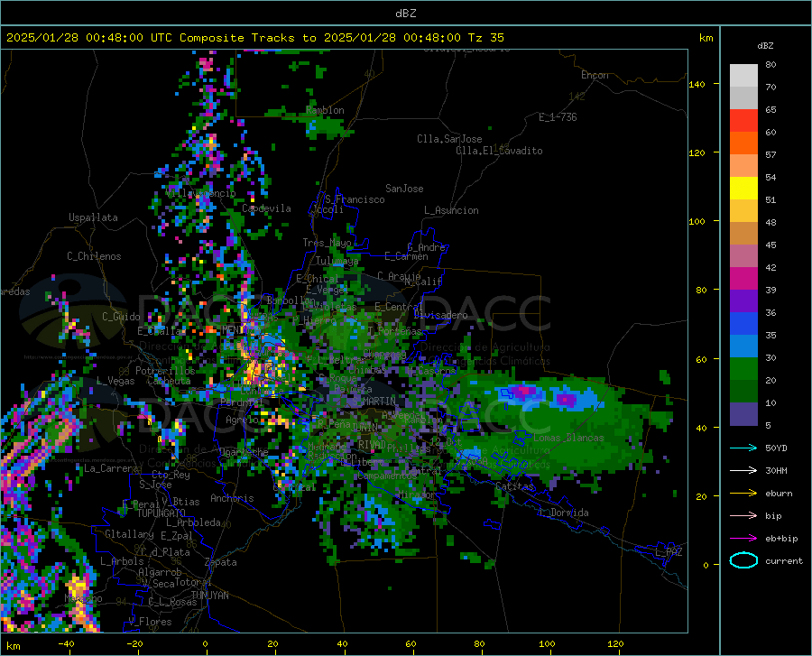Click the cyan 'current' ellipse legend icon

pos(743,560)
